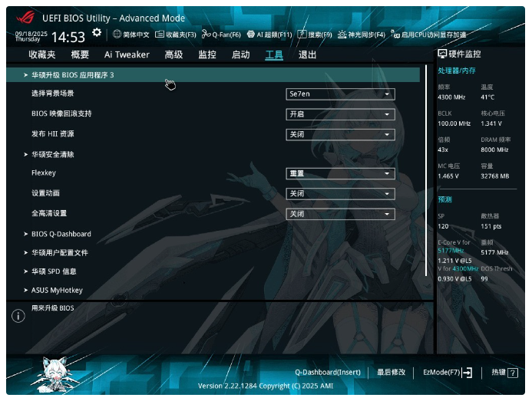
Task: Click the ROG logo icon
Action: [x=25, y=17]
